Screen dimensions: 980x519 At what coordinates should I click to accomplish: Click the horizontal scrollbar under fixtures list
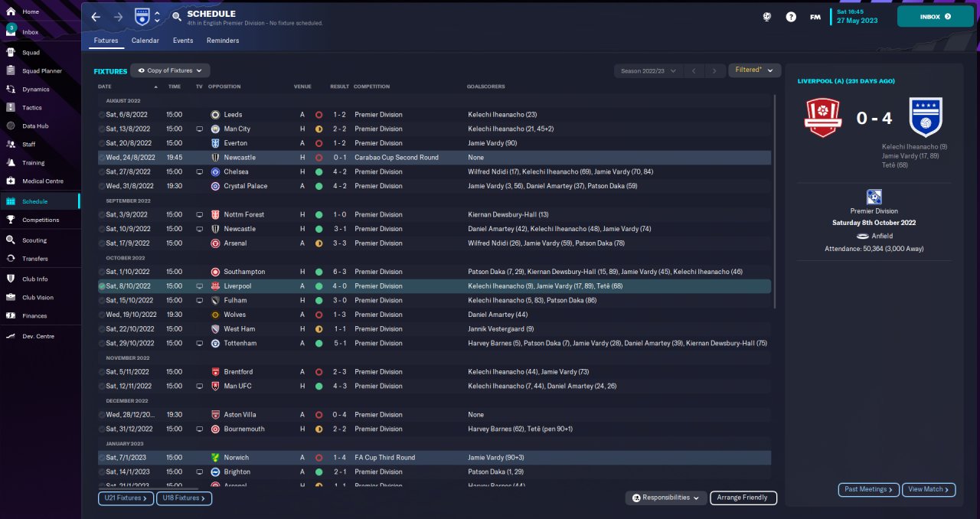148,488
